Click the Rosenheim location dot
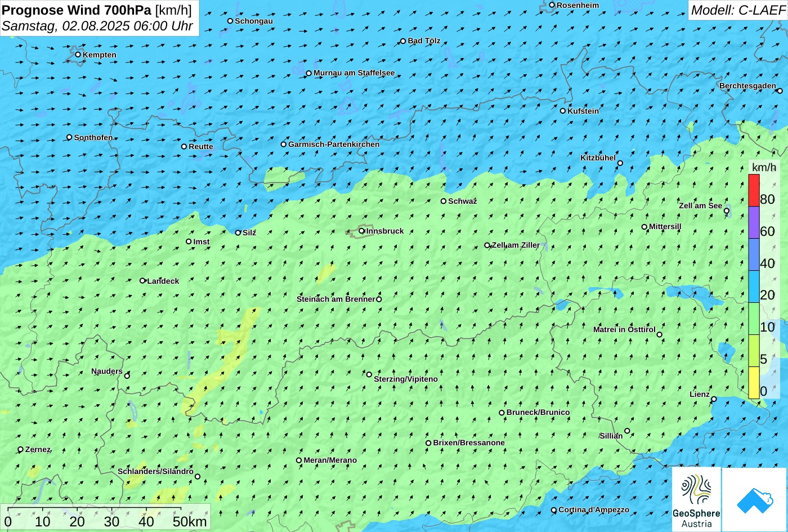 click(552, 5)
